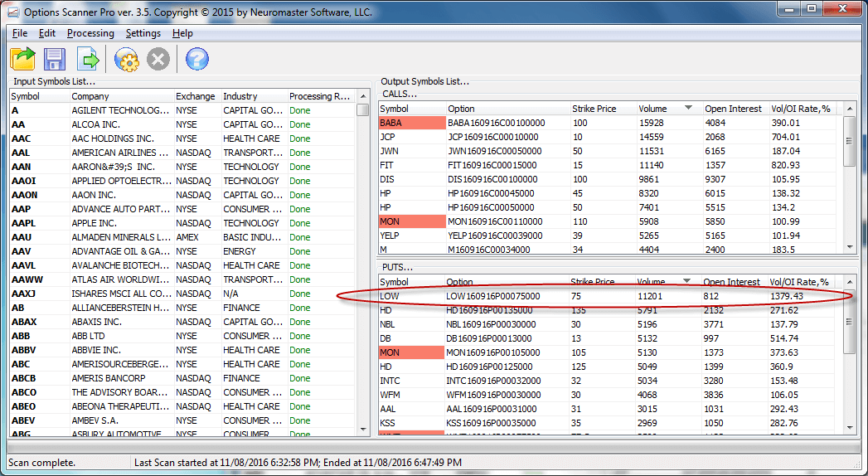Click the Scan complete status text

coord(42,462)
